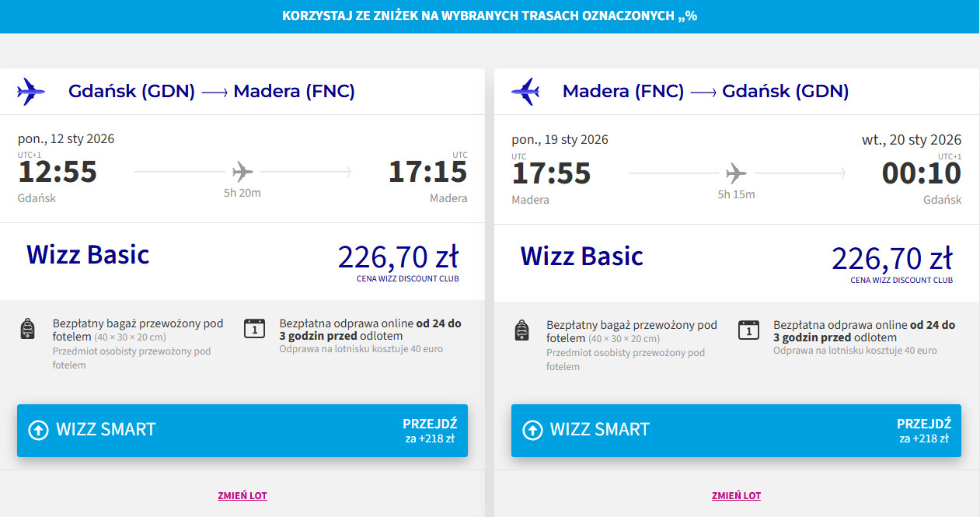
Task: Upgrade outbound flight via PRZEJDŹ za +218 zł
Action: tap(429, 431)
